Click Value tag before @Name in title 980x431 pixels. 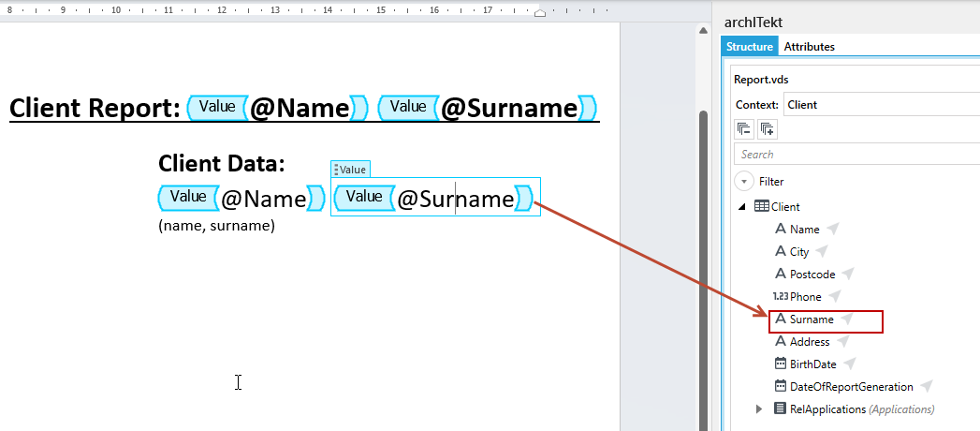pyautogui.click(x=217, y=107)
